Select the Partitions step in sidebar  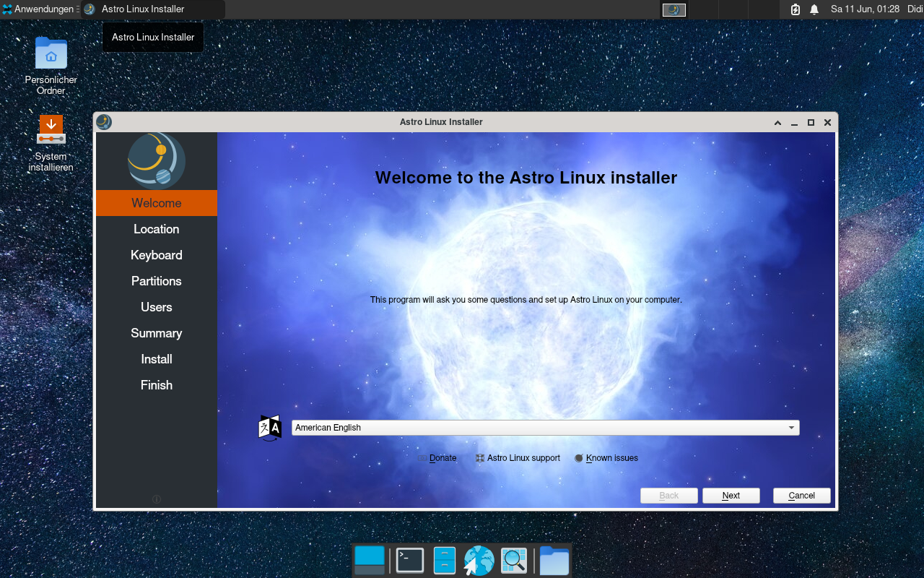click(x=157, y=281)
